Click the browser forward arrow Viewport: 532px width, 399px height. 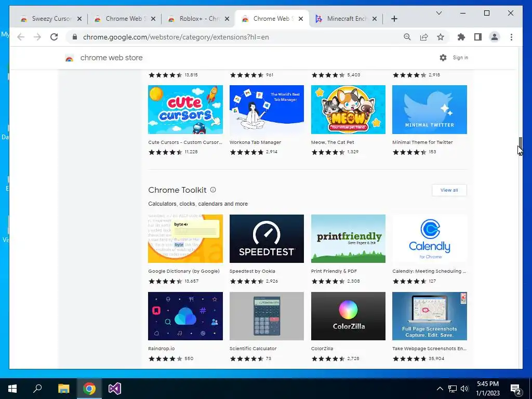click(x=37, y=37)
